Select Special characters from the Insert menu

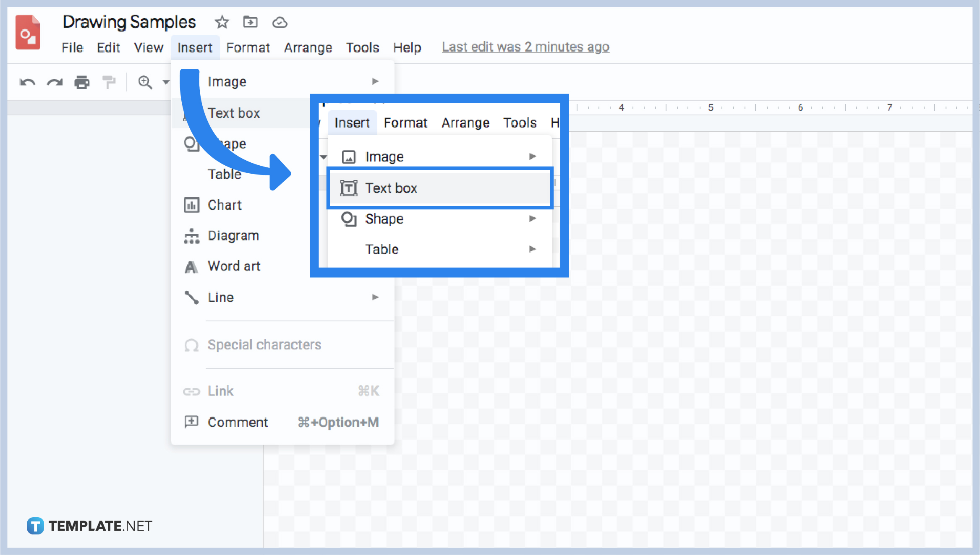pyautogui.click(x=264, y=344)
